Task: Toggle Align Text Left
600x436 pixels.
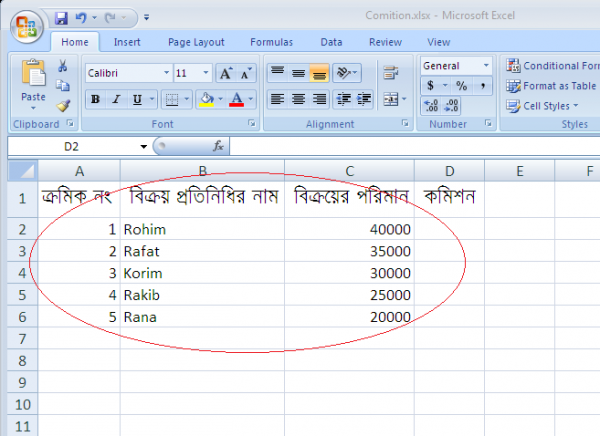Action: (x=277, y=100)
